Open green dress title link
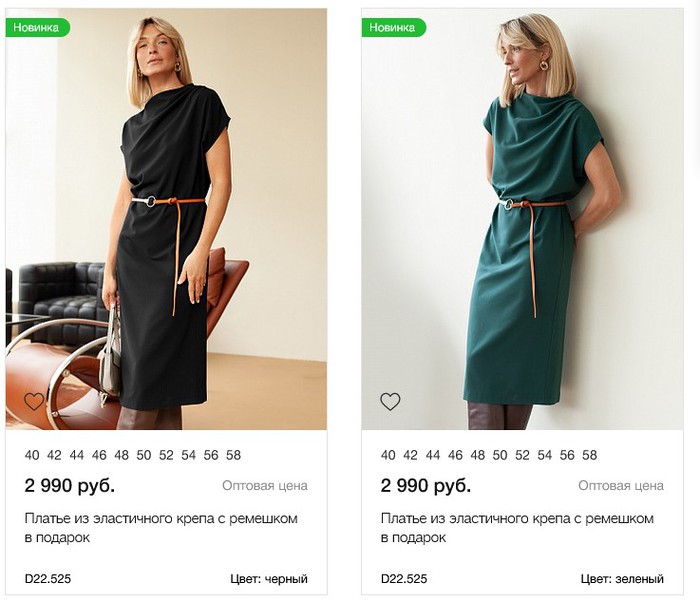The width and height of the screenshot is (700, 601). [x=516, y=528]
